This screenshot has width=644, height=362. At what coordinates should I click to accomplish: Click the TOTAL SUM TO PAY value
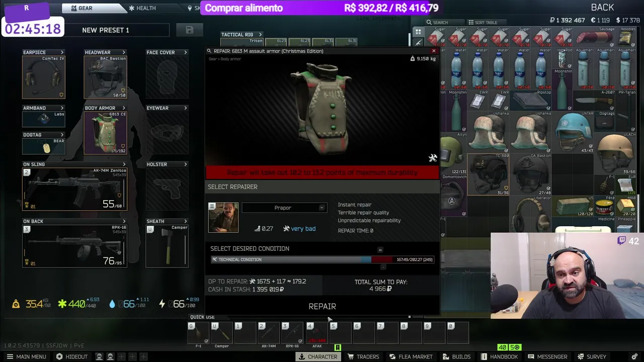[381, 289]
